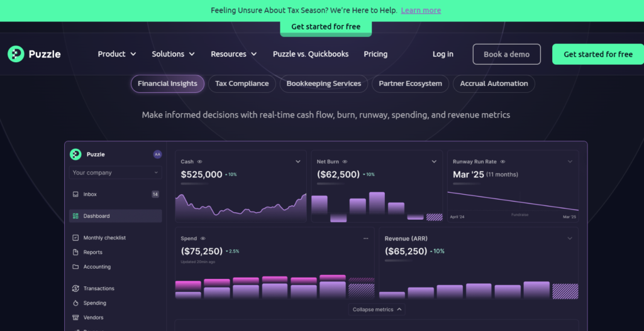The width and height of the screenshot is (644, 331).
Task: Expand the Product menu
Action: [117, 54]
